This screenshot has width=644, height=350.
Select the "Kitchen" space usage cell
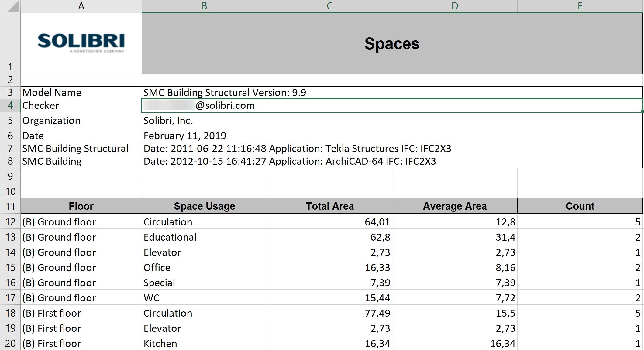coord(204,343)
